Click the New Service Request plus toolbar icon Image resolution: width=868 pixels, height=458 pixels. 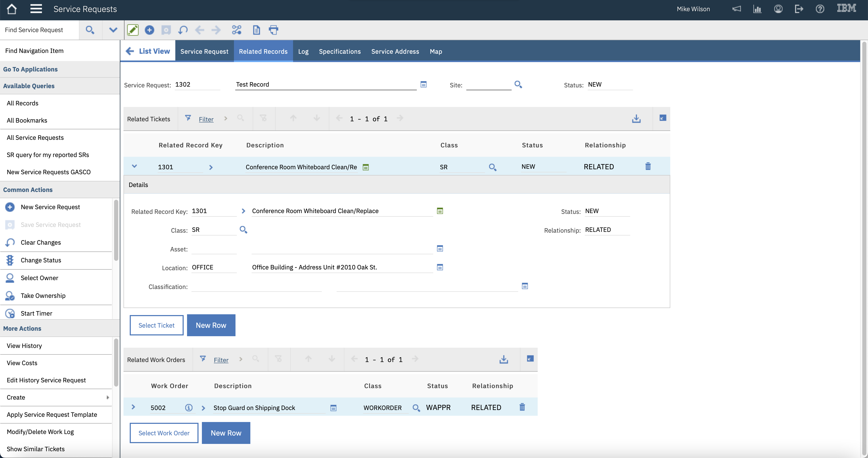149,30
